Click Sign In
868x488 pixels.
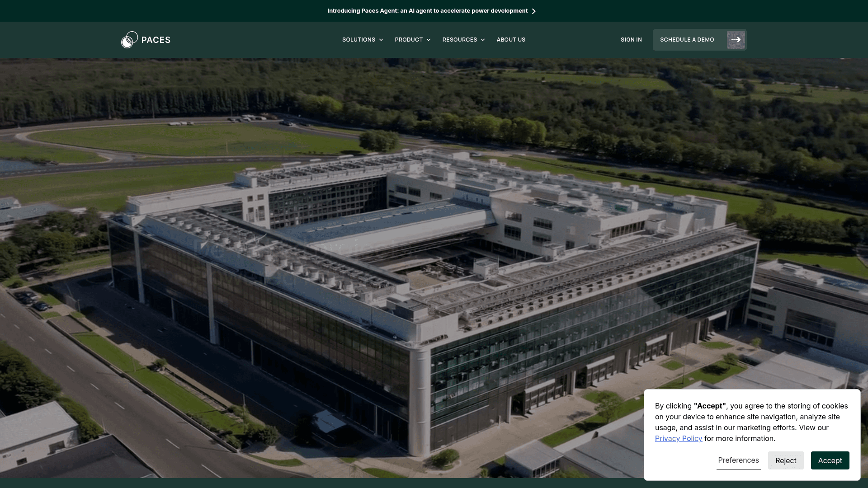(x=631, y=40)
